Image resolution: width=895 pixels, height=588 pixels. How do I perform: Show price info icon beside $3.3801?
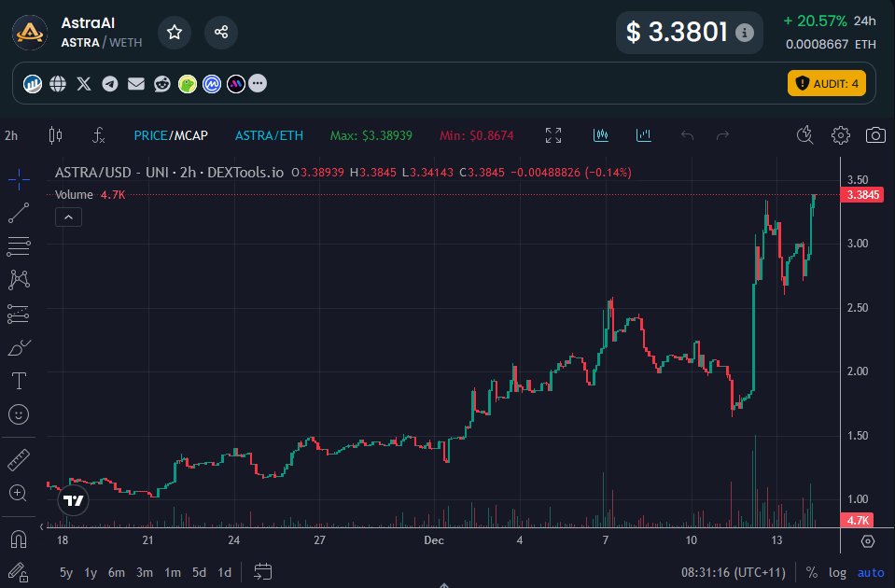point(745,33)
